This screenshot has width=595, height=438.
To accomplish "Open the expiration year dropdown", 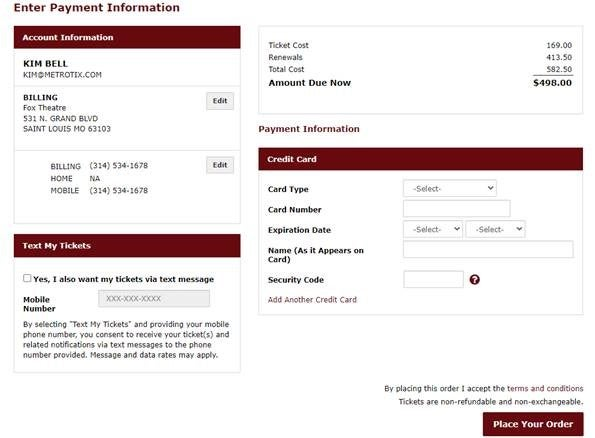I will coord(495,229).
